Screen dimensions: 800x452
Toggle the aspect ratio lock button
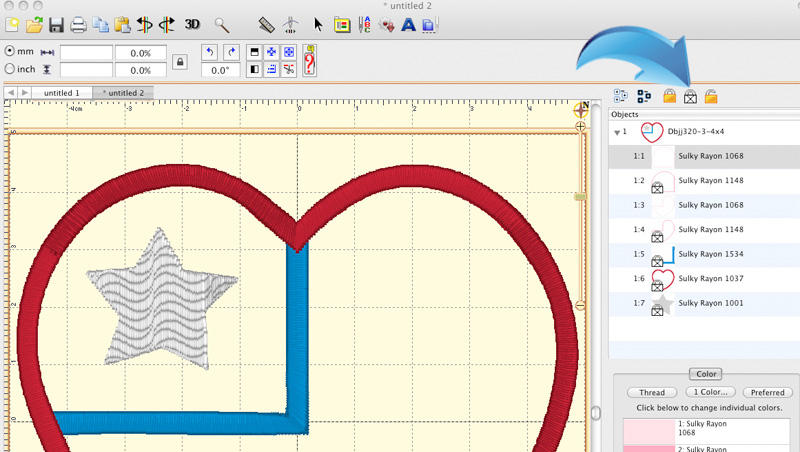(180, 62)
